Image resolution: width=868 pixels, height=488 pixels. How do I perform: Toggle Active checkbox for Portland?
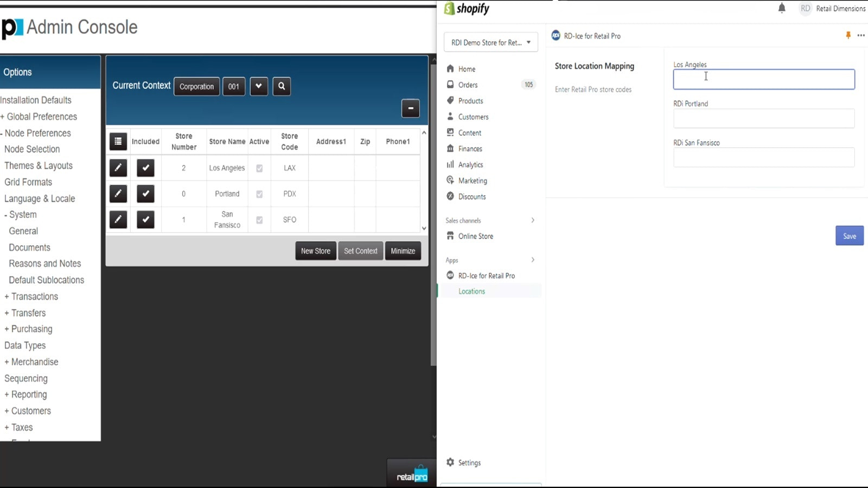coord(259,194)
